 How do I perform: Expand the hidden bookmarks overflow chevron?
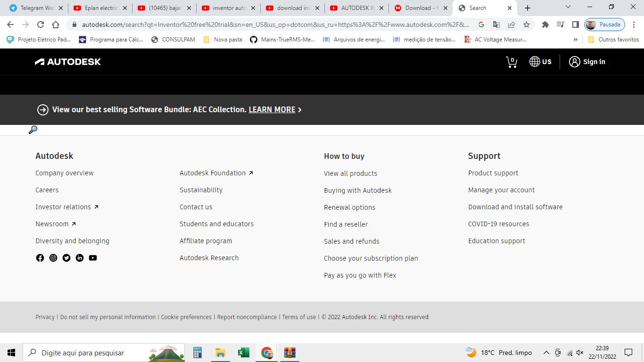pos(575,40)
